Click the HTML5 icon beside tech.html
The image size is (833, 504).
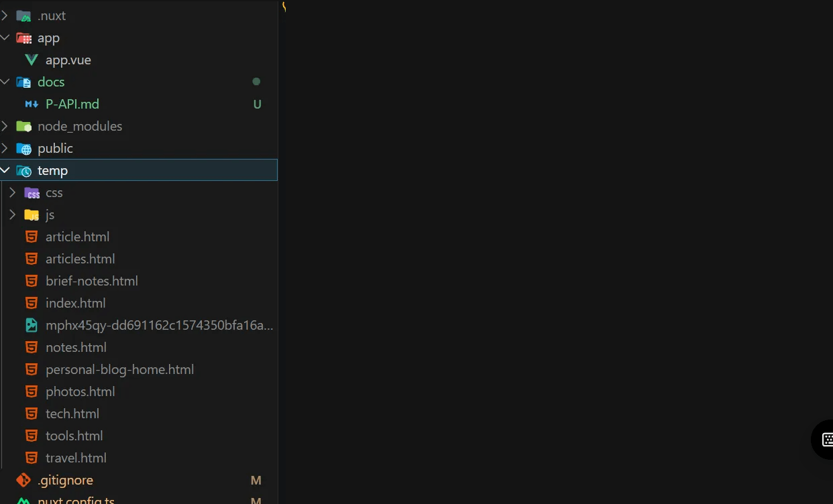pyautogui.click(x=32, y=414)
